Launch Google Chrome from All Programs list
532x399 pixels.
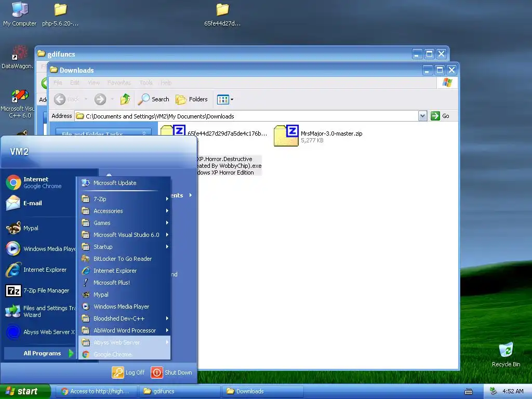(125, 354)
